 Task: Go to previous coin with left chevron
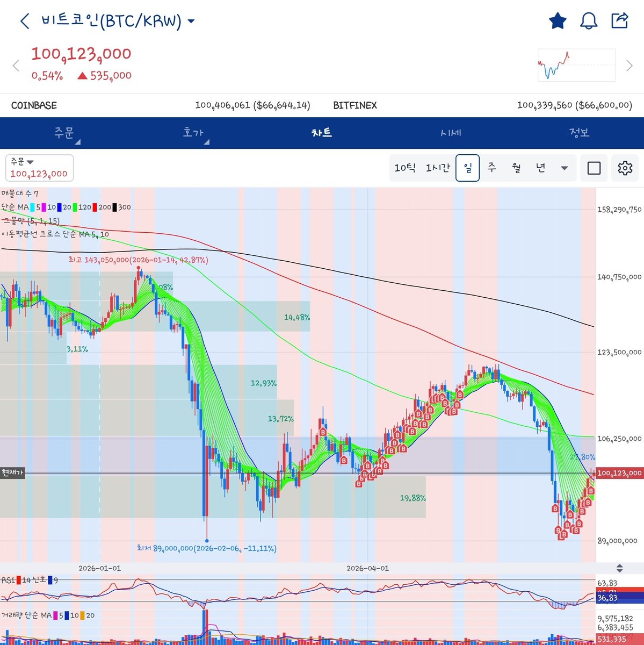coord(16,66)
